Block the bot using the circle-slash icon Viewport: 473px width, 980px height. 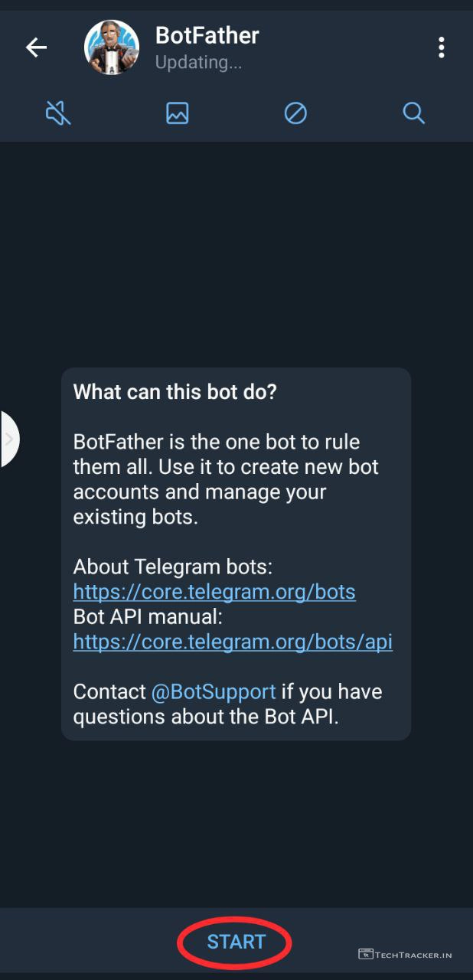click(x=295, y=113)
